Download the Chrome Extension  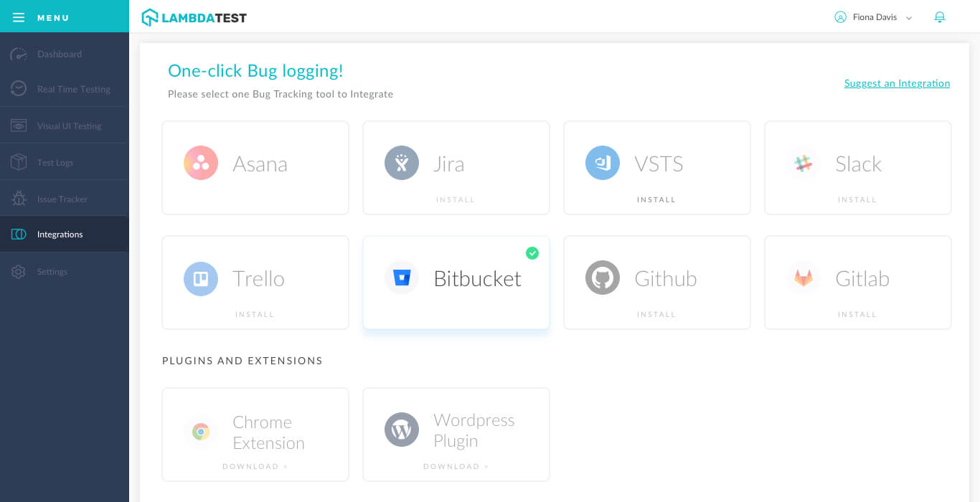point(255,466)
